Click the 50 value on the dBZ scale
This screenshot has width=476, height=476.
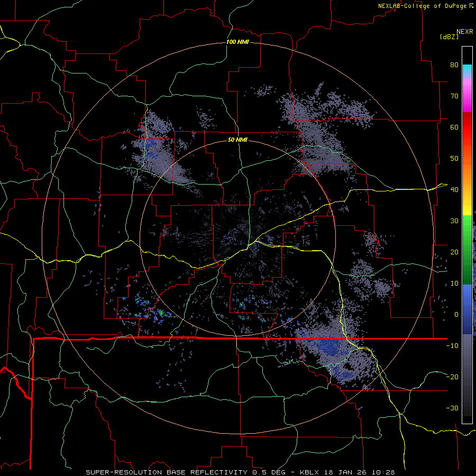(454, 159)
